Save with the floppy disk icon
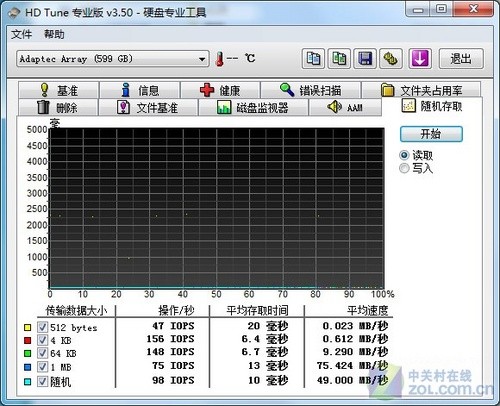This screenshot has width=500, height=406. point(365,59)
